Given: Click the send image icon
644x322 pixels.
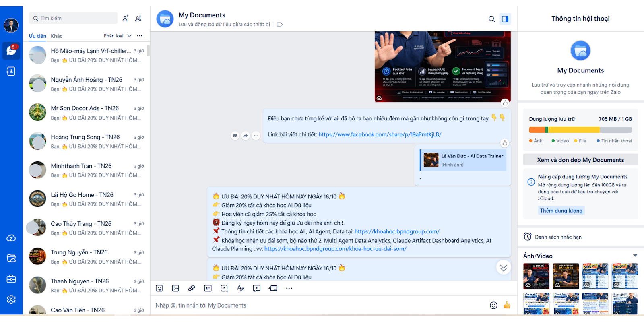Looking at the screenshot, I should 175,288.
